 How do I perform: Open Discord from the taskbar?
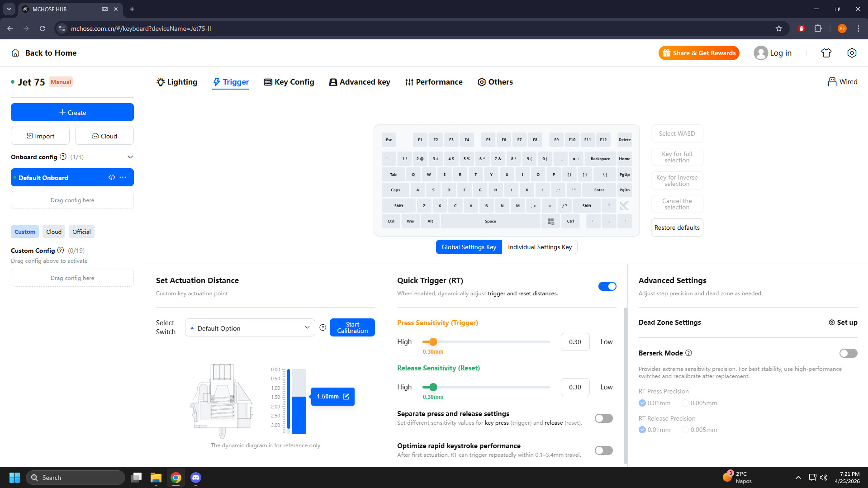point(196,478)
